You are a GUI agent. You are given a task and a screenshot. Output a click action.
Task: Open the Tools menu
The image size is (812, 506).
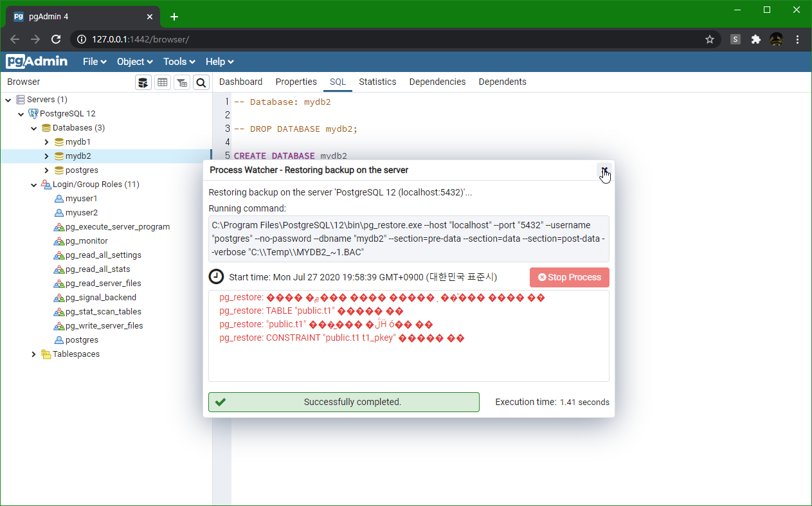(179, 62)
